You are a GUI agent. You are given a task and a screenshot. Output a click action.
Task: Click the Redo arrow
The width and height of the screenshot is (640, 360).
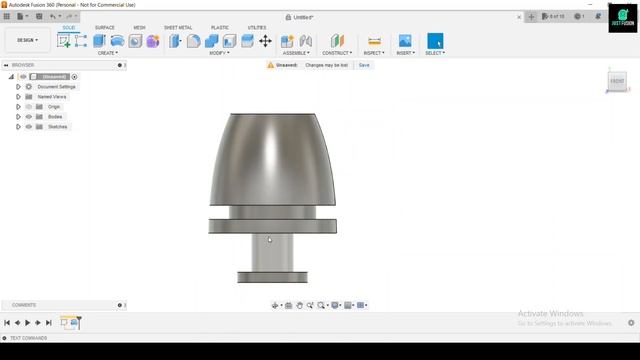[x=69, y=16]
